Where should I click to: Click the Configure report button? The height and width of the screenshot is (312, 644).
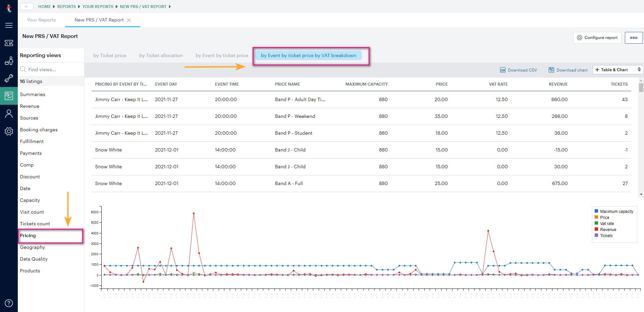click(597, 38)
